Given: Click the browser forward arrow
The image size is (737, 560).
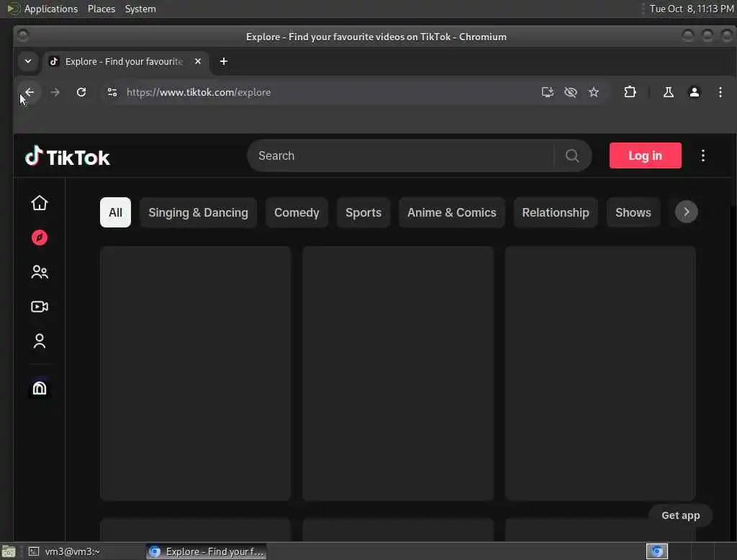Looking at the screenshot, I should (55, 92).
